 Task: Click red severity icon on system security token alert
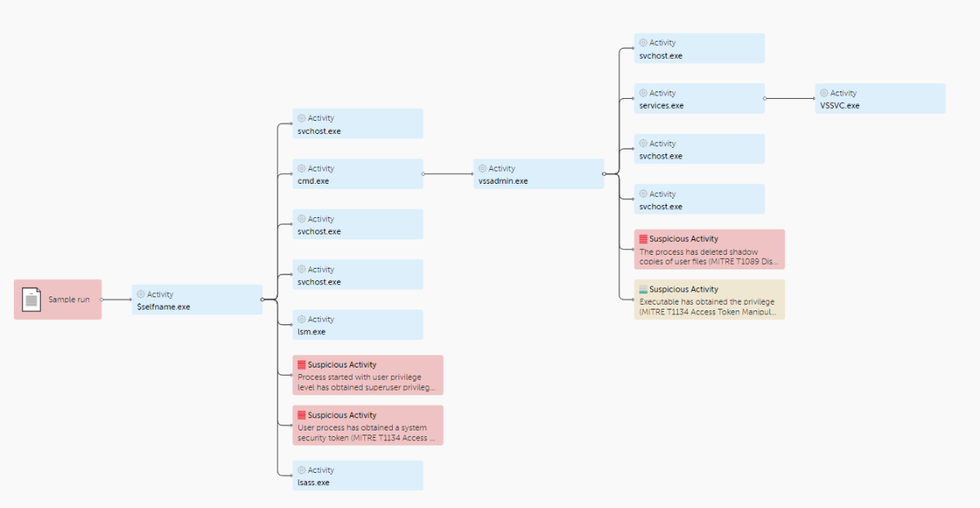(x=301, y=415)
